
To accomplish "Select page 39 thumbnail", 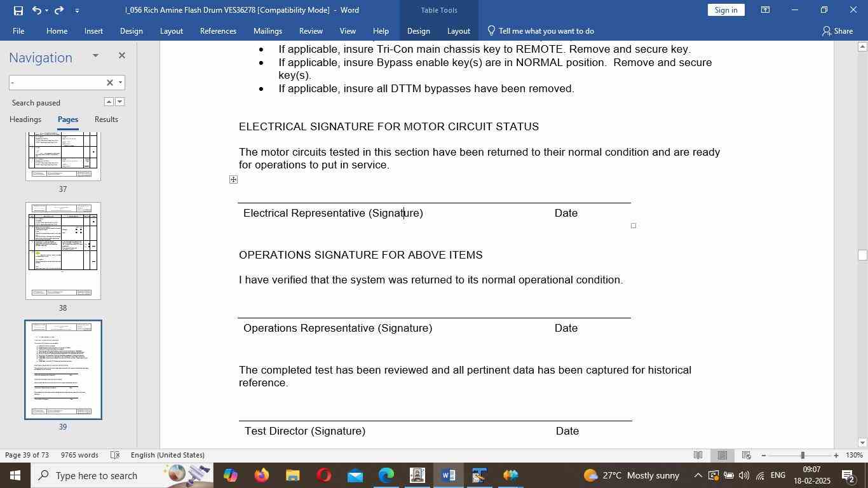I will pyautogui.click(x=63, y=370).
